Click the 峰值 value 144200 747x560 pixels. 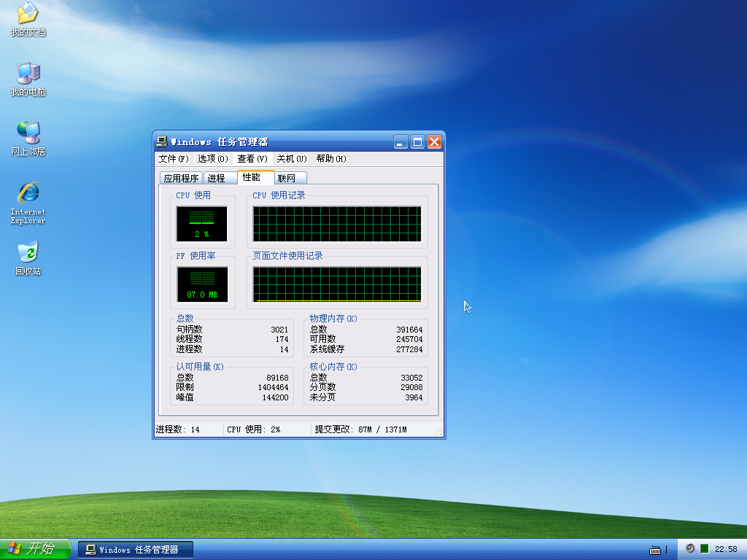click(x=275, y=397)
